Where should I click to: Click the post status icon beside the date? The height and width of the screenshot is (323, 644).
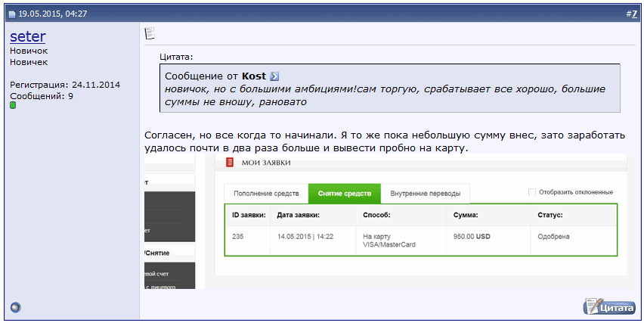[x=12, y=14]
